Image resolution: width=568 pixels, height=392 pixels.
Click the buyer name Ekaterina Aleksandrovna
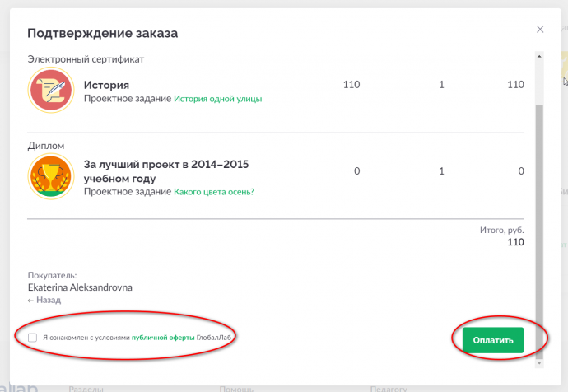point(80,287)
